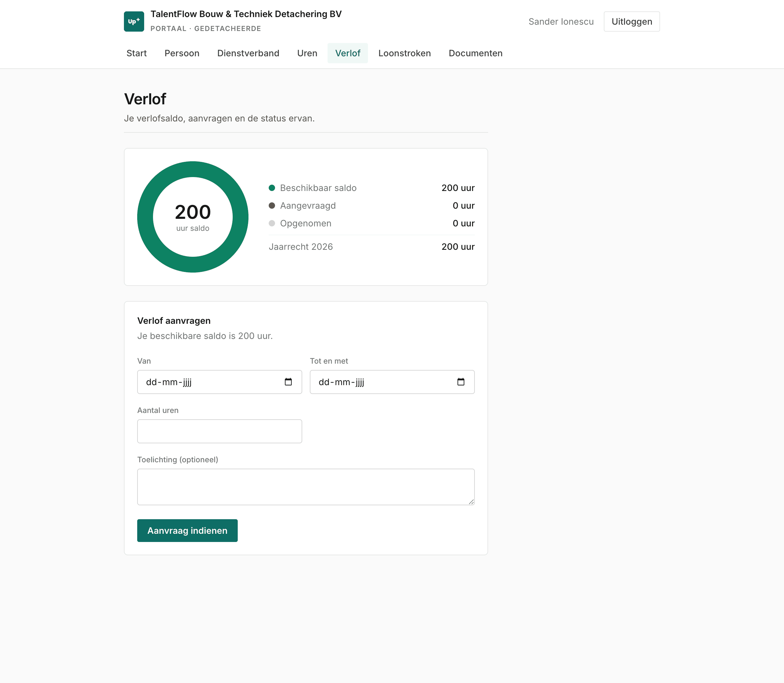Open the Documenten tab
Screen dimensions: 784x683
(475, 53)
